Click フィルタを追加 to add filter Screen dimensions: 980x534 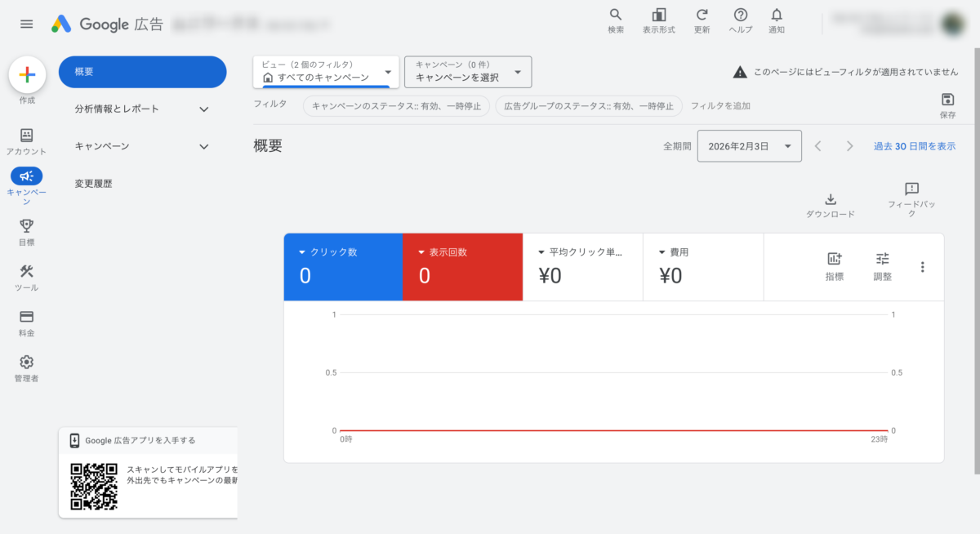point(720,105)
